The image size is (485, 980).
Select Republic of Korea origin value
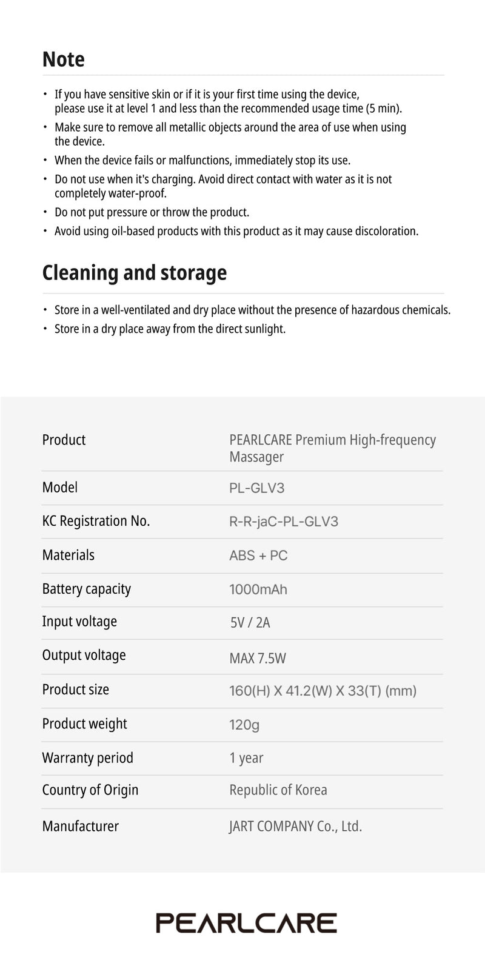click(278, 790)
